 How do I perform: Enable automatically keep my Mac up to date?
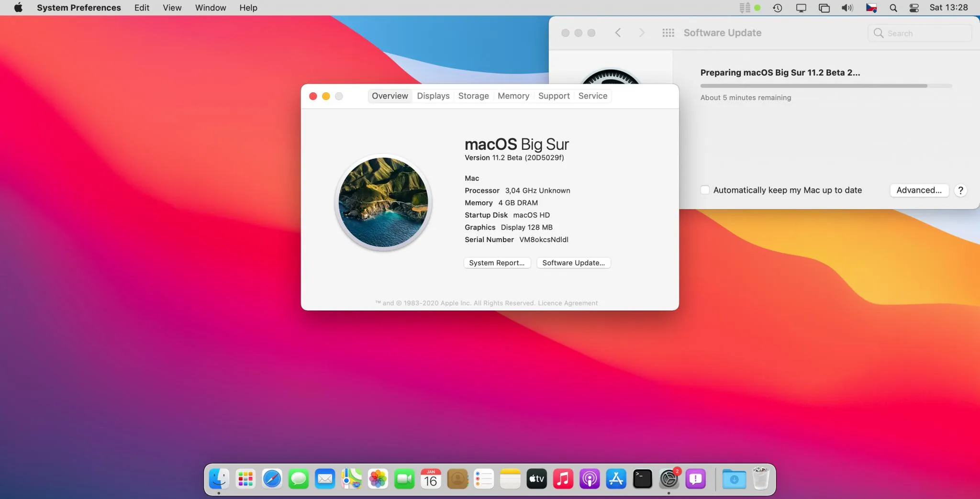[x=705, y=190]
